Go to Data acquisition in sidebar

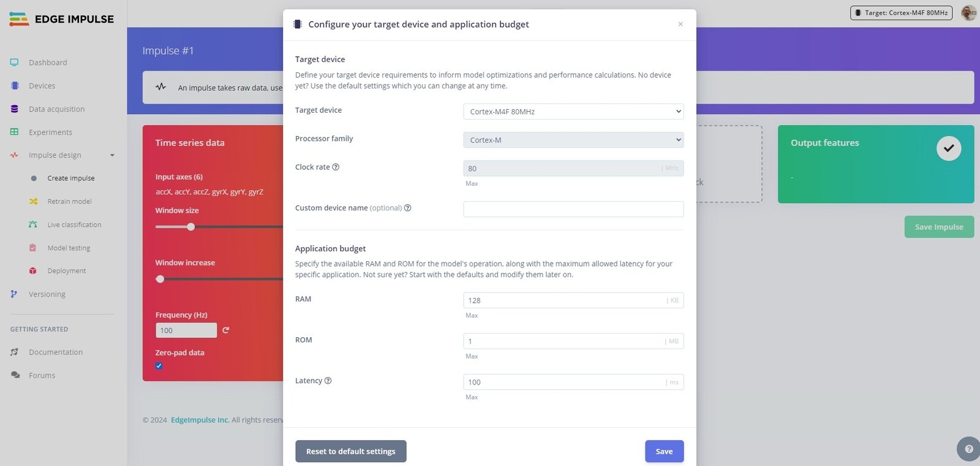56,109
